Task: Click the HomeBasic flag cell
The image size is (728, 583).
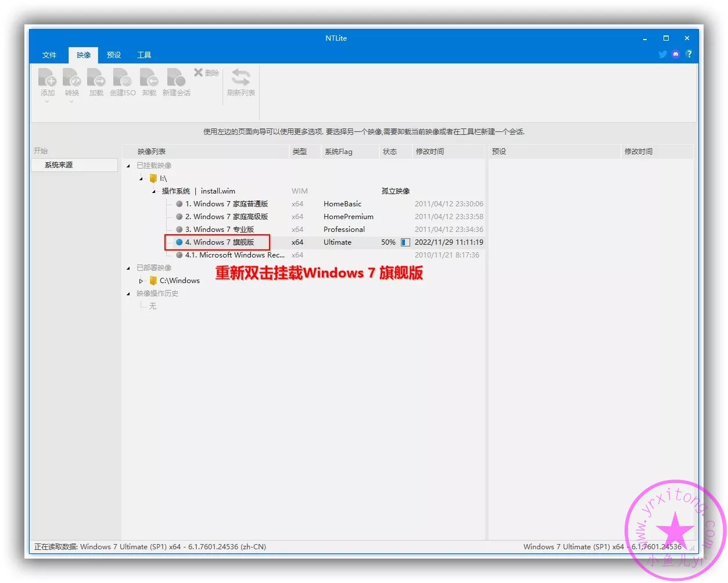Action: 342,204
